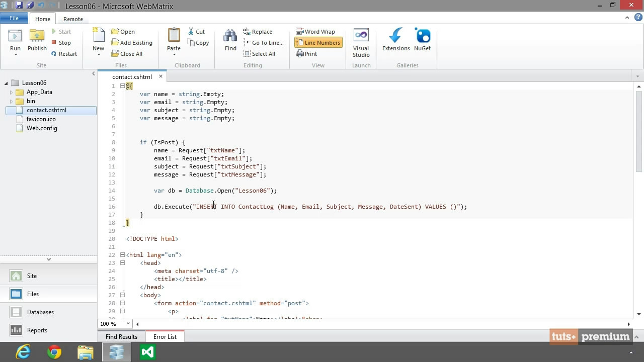Click the Save All icon in title bar

[30, 6]
